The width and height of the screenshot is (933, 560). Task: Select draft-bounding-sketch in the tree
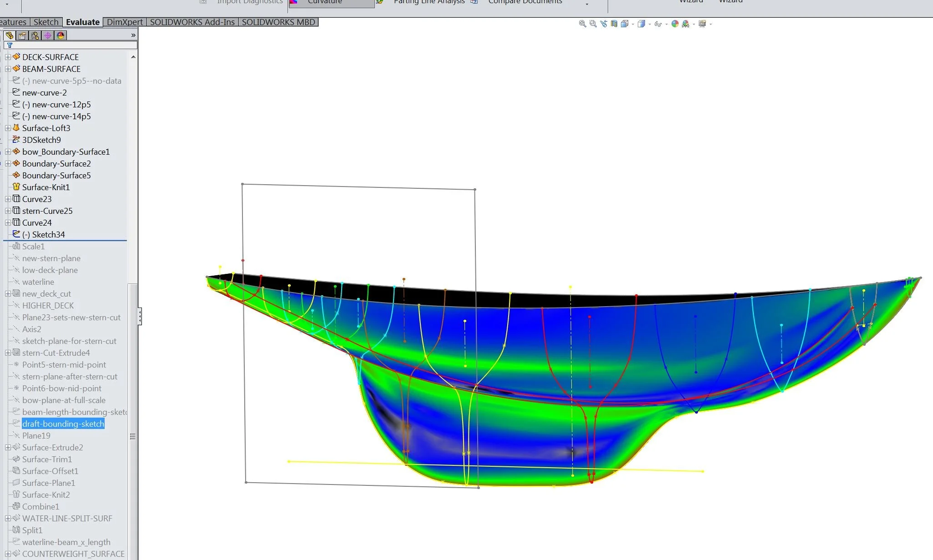63,424
